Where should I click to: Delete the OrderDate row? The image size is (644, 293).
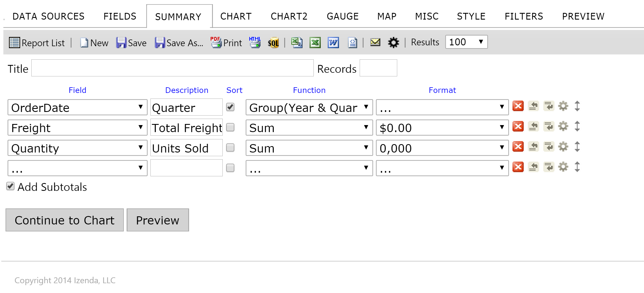point(518,106)
